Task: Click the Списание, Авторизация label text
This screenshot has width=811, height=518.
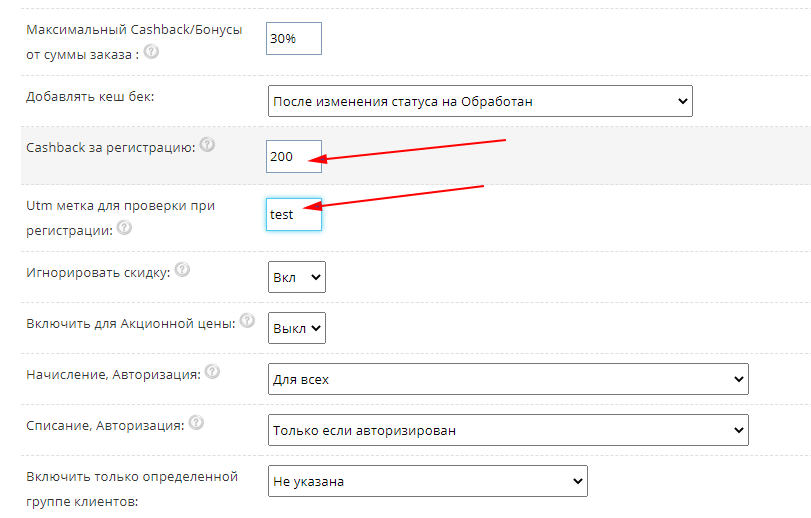Action: point(105,426)
